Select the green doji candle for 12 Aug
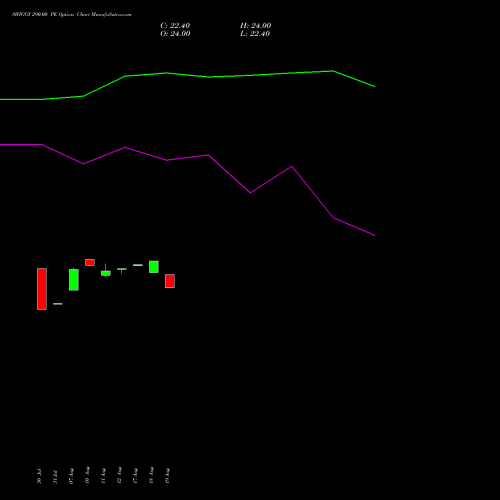Viewport: 500px width, 500px height. (x=122, y=270)
